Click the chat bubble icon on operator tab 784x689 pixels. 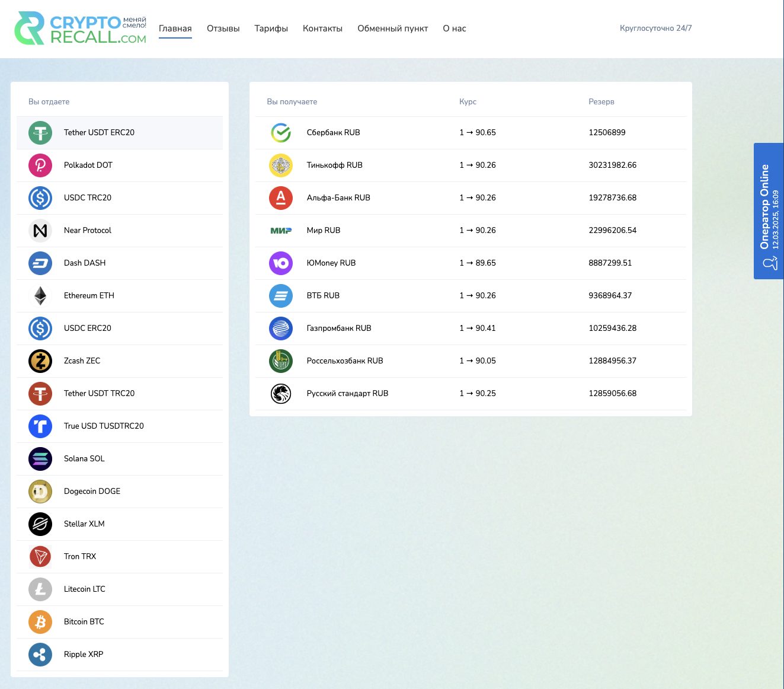pyautogui.click(x=770, y=263)
